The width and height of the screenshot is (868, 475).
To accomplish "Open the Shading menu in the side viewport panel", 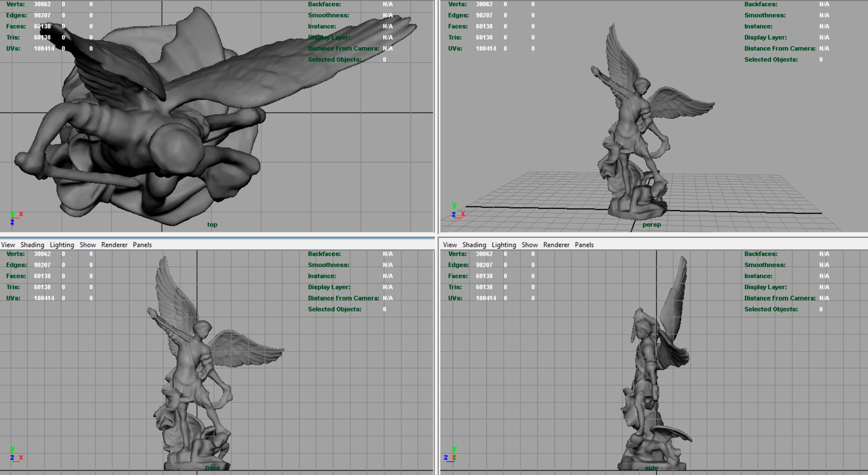I will (474, 245).
